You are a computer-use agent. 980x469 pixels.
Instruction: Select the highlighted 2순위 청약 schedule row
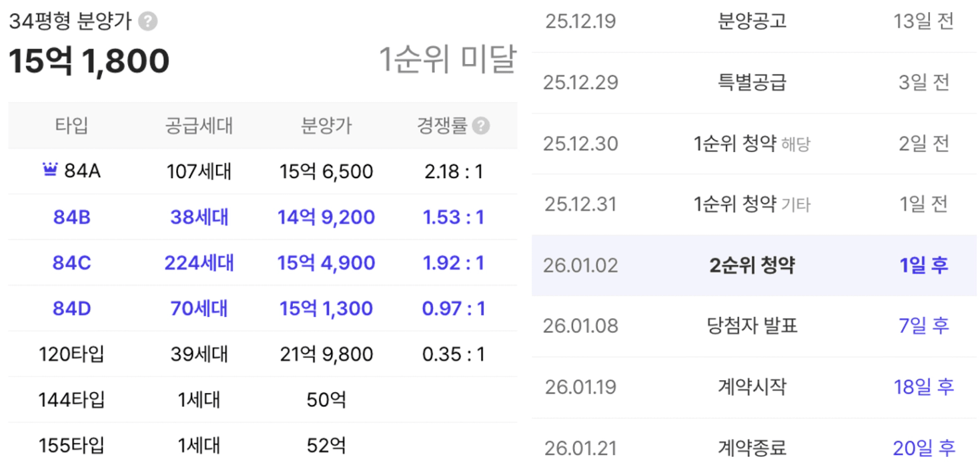click(x=753, y=266)
